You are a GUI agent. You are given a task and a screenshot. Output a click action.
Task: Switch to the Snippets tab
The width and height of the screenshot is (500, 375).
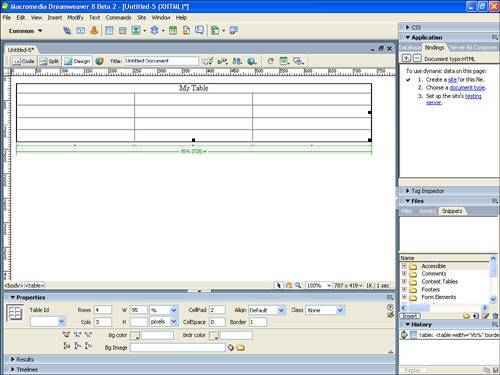[452, 211]
